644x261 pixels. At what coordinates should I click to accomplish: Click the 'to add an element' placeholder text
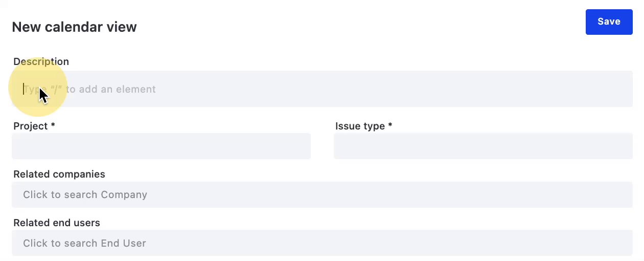click(x=110, y=89)
